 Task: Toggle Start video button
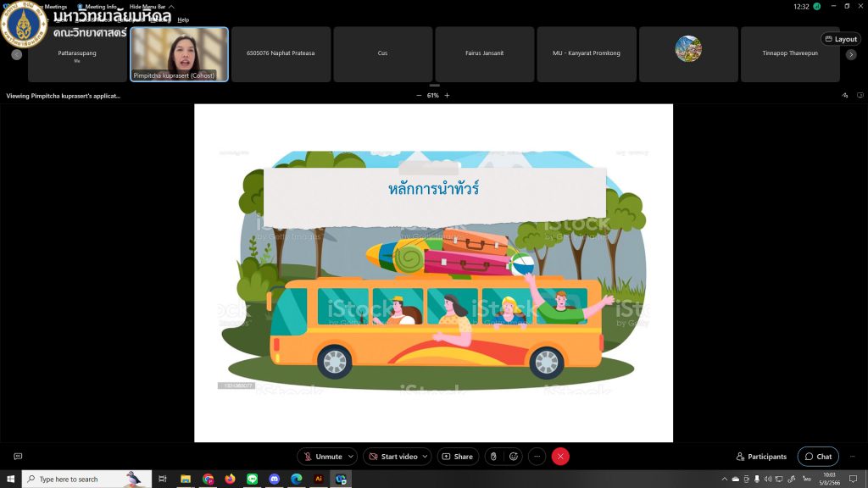392,457
